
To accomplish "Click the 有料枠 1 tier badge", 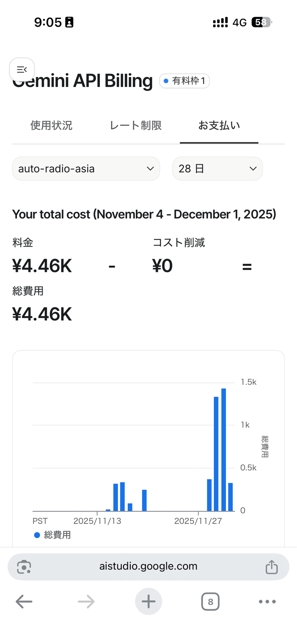I will 184,81.
